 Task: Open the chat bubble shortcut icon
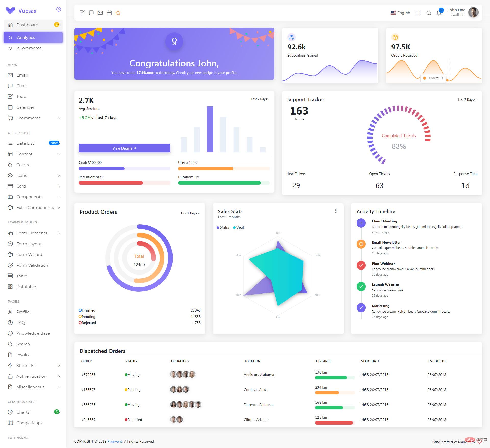pos(91,13)
